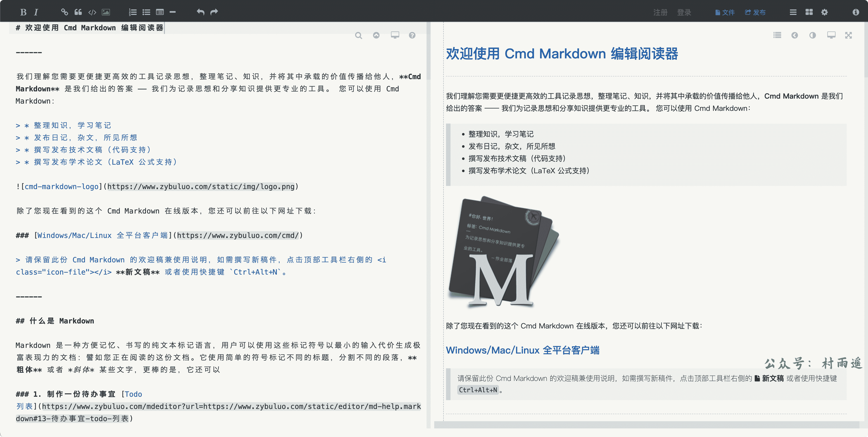This screenshot has height=437, width=868.
Task: Toggle fullscreen preview with expand icon
Action: pyautogui.click(x=849, y=35)
